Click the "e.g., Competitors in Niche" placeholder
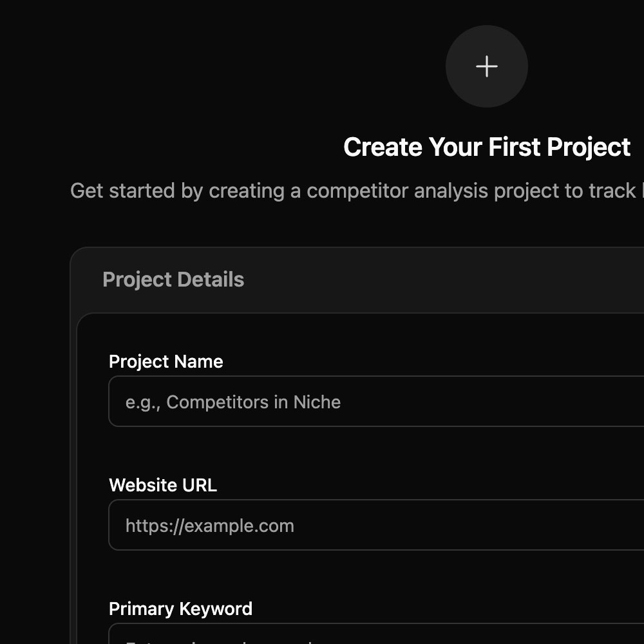 pos(232,402)
